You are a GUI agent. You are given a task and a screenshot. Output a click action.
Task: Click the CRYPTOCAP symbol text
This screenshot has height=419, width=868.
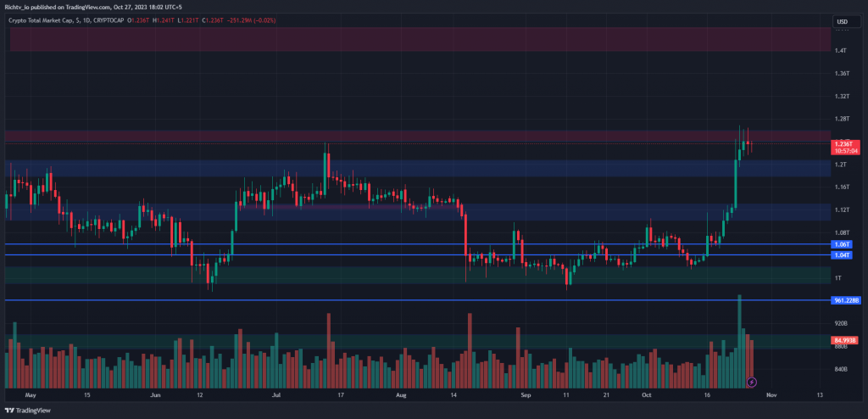(x=108, y=20)
